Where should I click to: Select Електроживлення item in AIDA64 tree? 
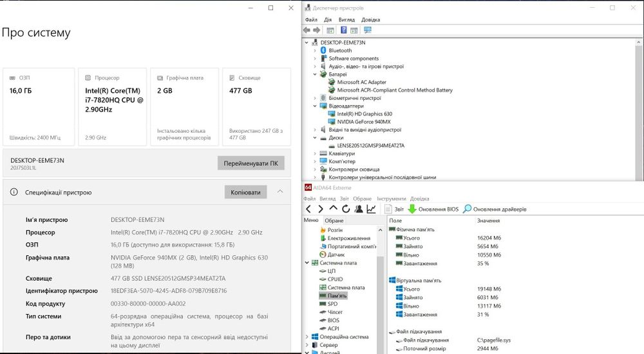[x=348, y=238]
